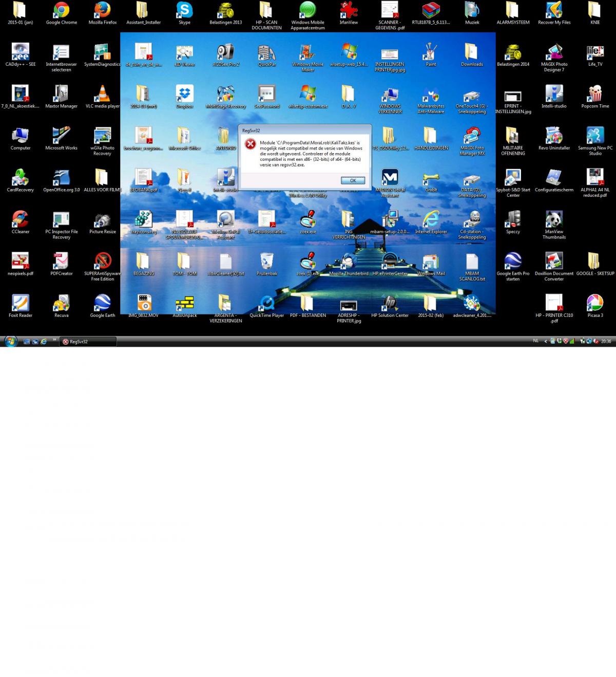Open the Doxillion Document Converter shortcut
The width and height of the screenshot is (616, 677).
point(554,267)
